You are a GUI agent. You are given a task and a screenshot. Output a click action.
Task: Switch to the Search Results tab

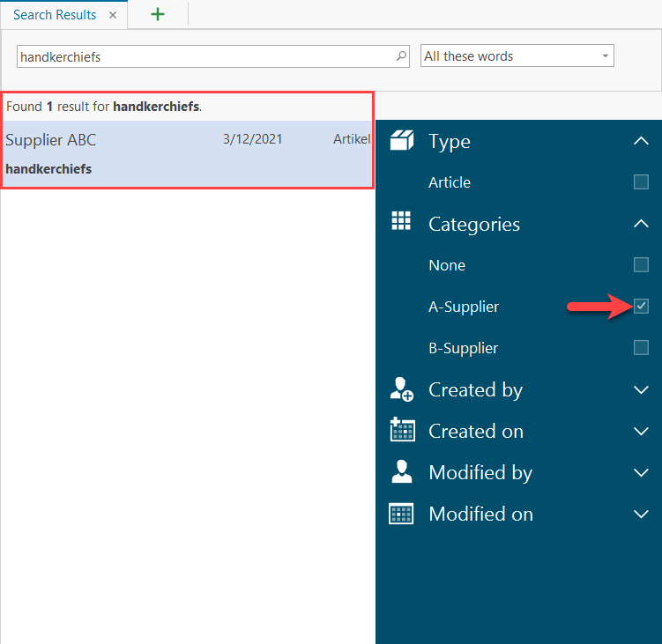tap(55, 15)
